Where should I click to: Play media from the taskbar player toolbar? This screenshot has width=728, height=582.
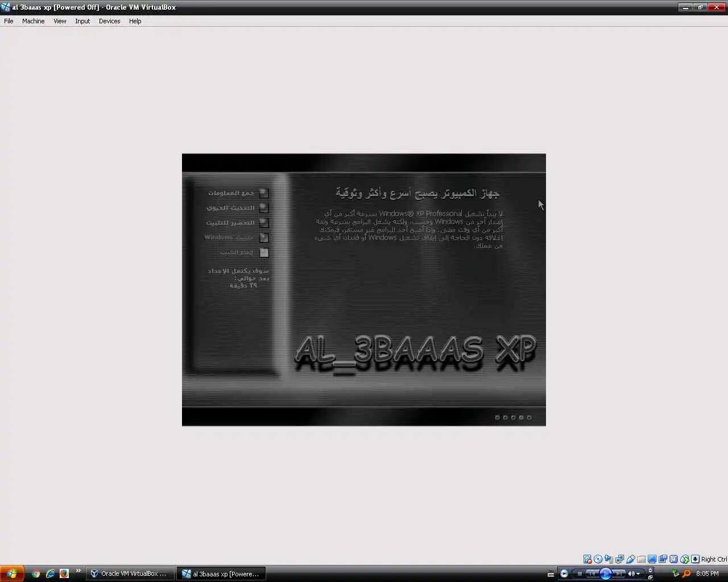[x=606, y=573]
